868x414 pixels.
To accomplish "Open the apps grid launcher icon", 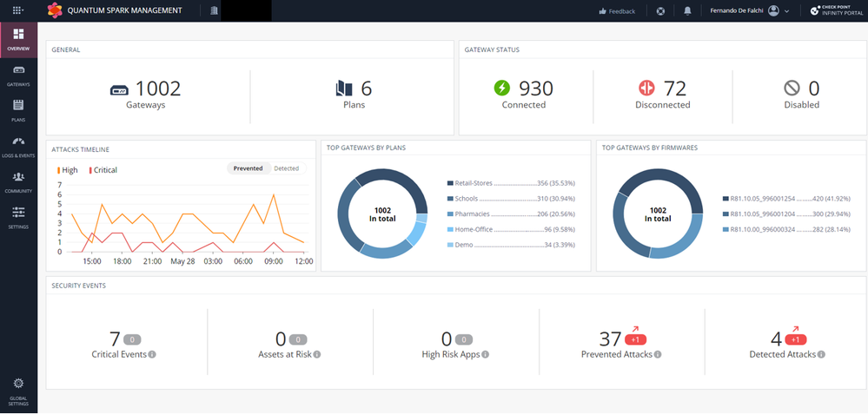I will [18, 10].
